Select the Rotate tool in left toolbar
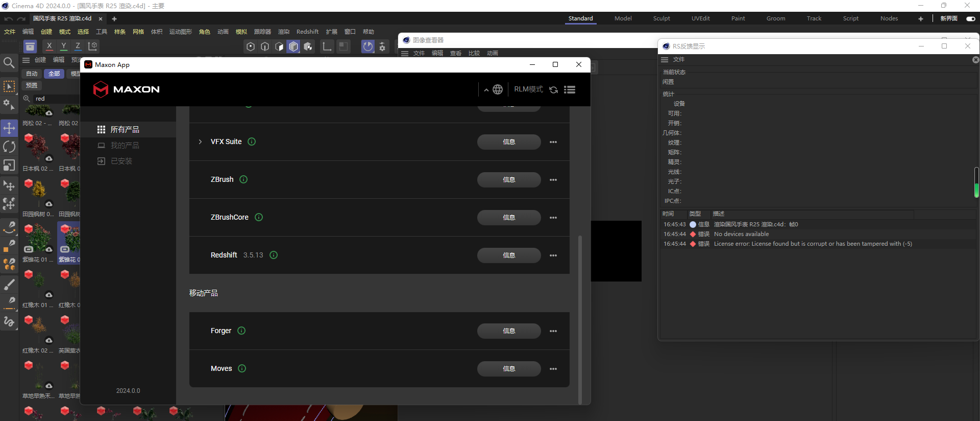Screen dimensions: 980x421 point(9,147)
